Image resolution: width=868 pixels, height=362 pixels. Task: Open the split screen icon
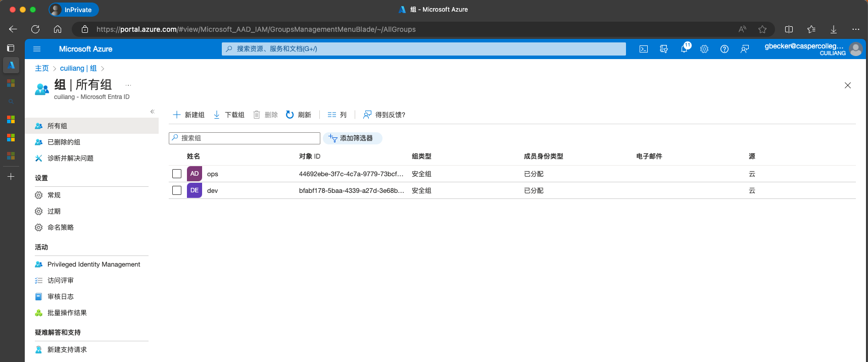789,29
